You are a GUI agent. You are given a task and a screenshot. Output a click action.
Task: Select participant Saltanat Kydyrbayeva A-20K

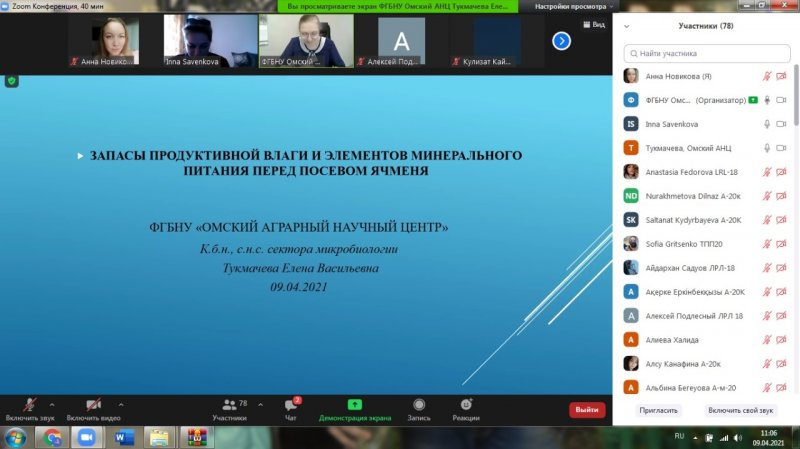click(x=707, y=220)
